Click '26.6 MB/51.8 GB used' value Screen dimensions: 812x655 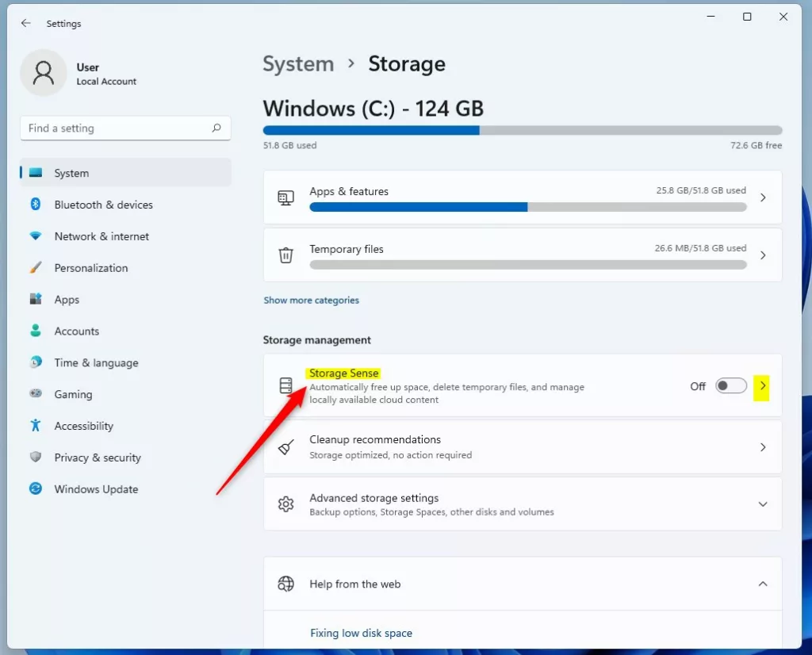tap(700, 248)
